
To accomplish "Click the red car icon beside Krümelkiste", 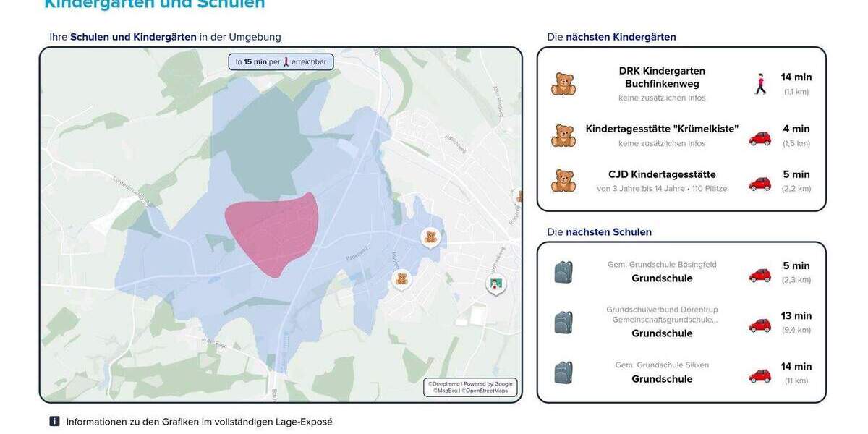I will (x=759, y=138).
